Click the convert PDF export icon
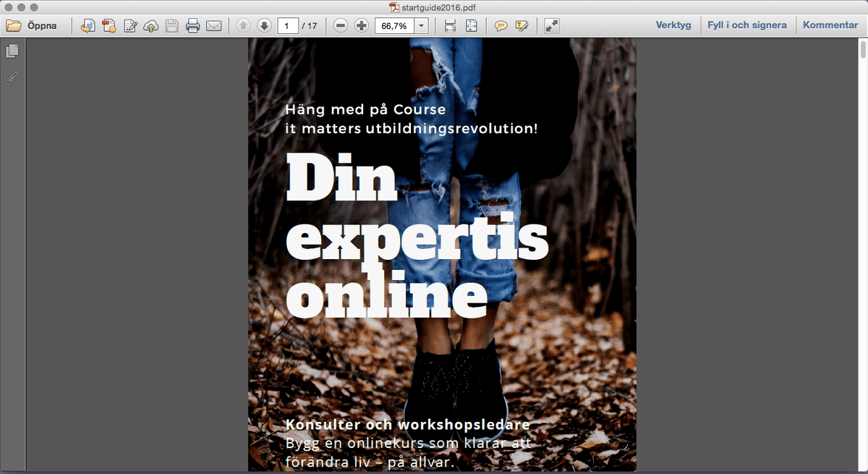This screenshot has height=474, width=868. (88, 26)
